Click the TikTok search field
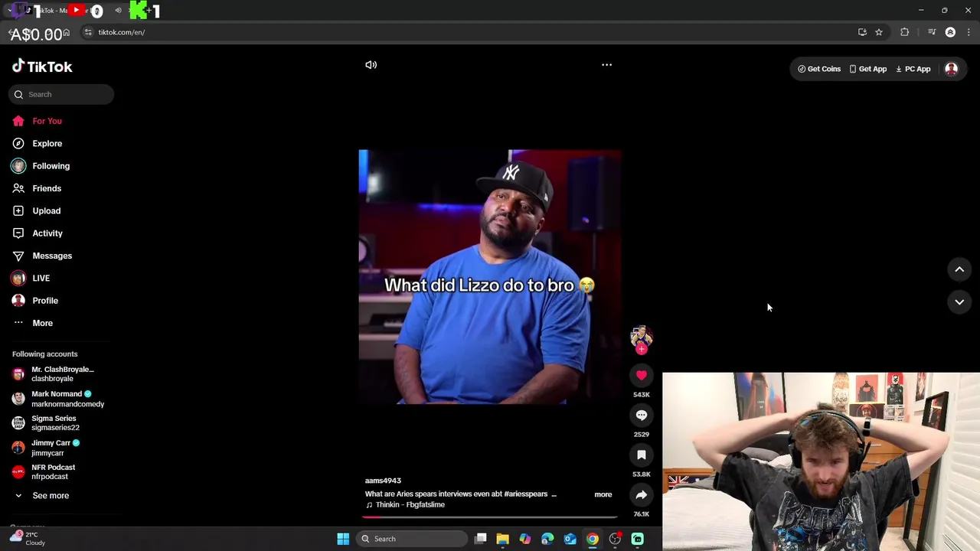The width and height of the screenshot is (980, 551). 61,94
